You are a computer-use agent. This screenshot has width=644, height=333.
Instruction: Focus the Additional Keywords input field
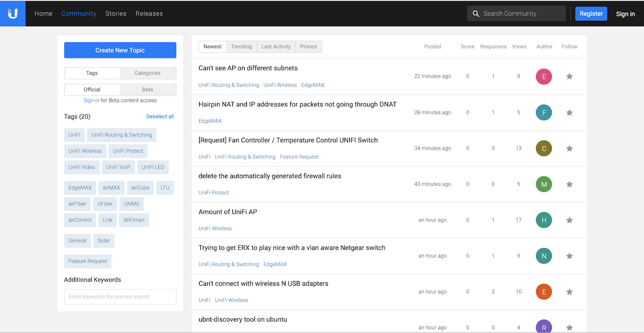point(120,297)
